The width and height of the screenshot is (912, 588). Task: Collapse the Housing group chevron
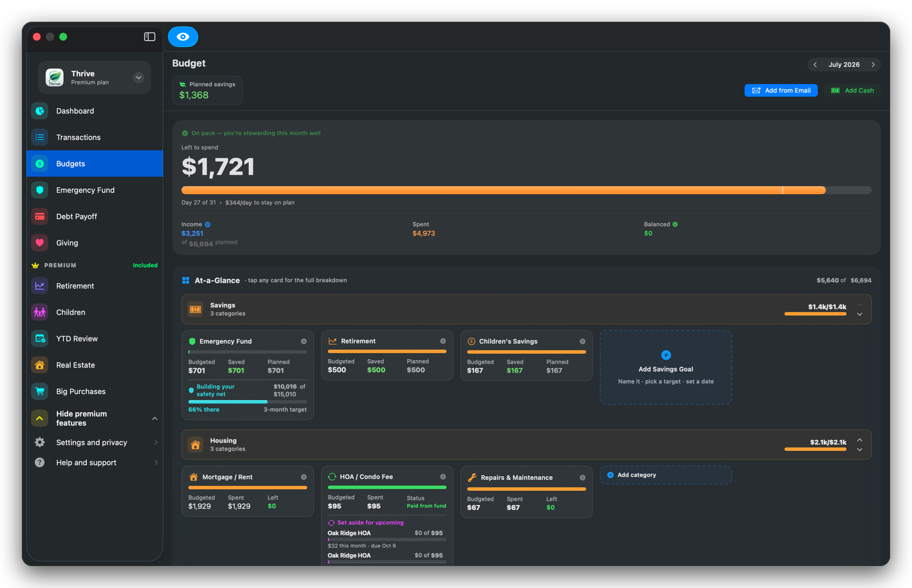tap(860, 440)
